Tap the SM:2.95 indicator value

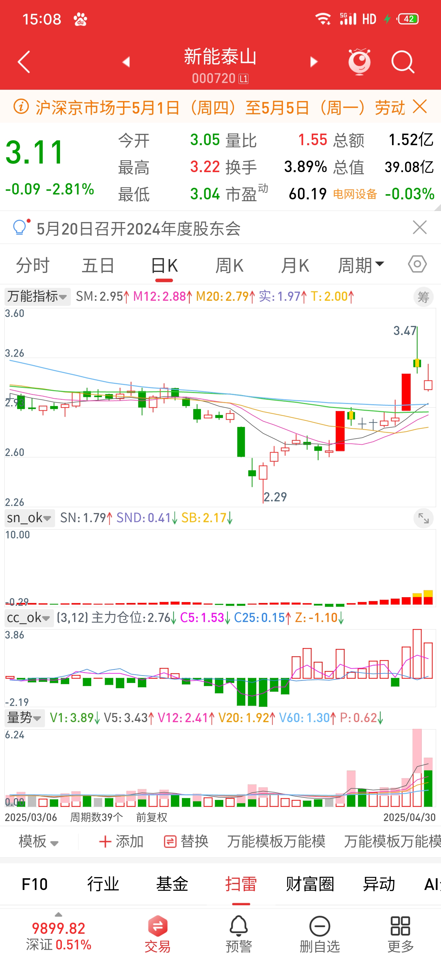click(102, 296)
